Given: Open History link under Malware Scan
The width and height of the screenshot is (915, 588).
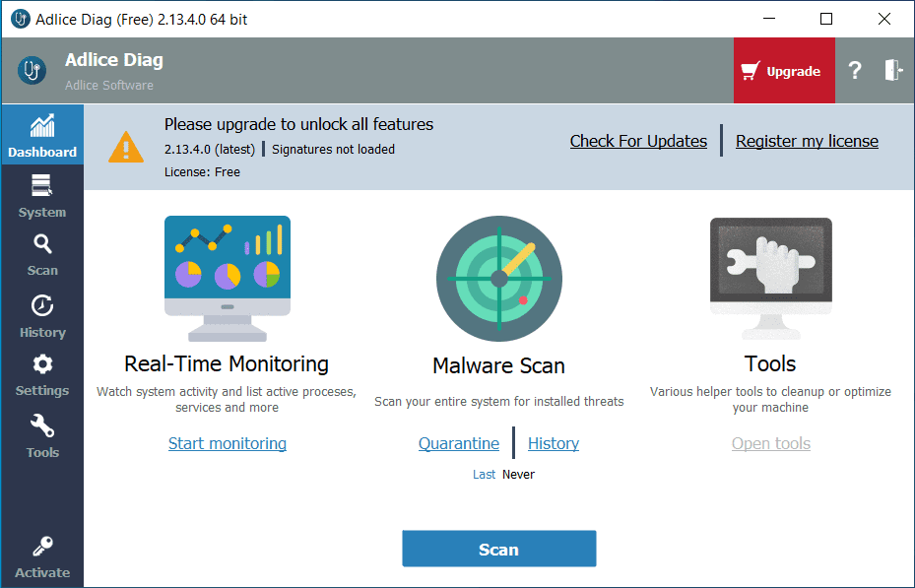Looking at the screenshot, I should (554, 443).
